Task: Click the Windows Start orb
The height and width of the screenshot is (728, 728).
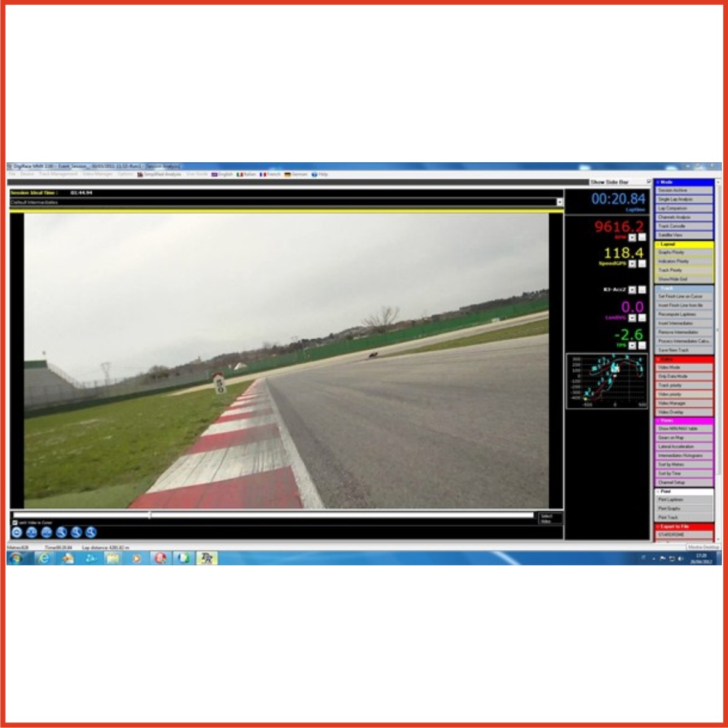Action: [x=17, y=558]
